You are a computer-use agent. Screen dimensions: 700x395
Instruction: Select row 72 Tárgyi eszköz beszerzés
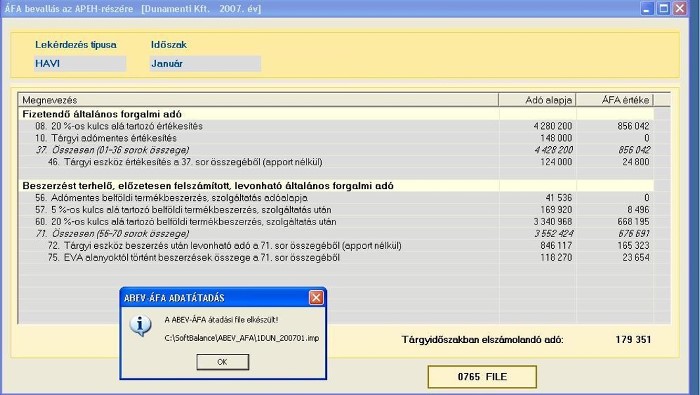[x=336, y=245]
